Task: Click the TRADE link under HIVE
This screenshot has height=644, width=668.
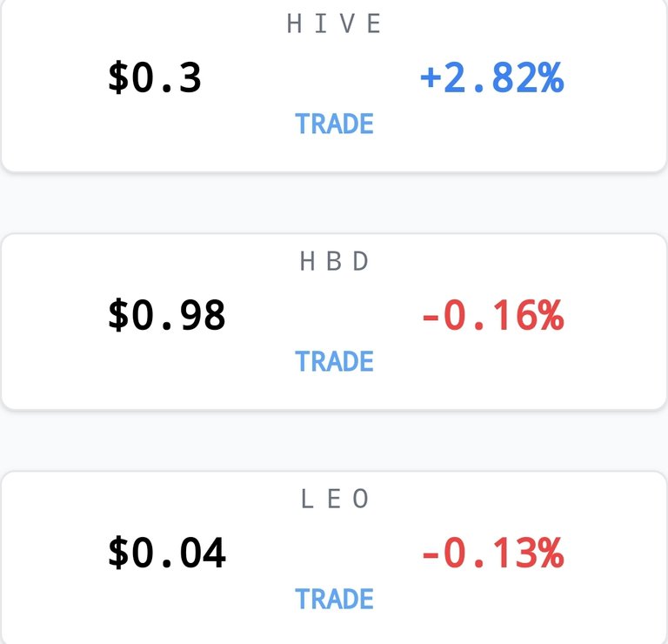Action: click(334, 124)
